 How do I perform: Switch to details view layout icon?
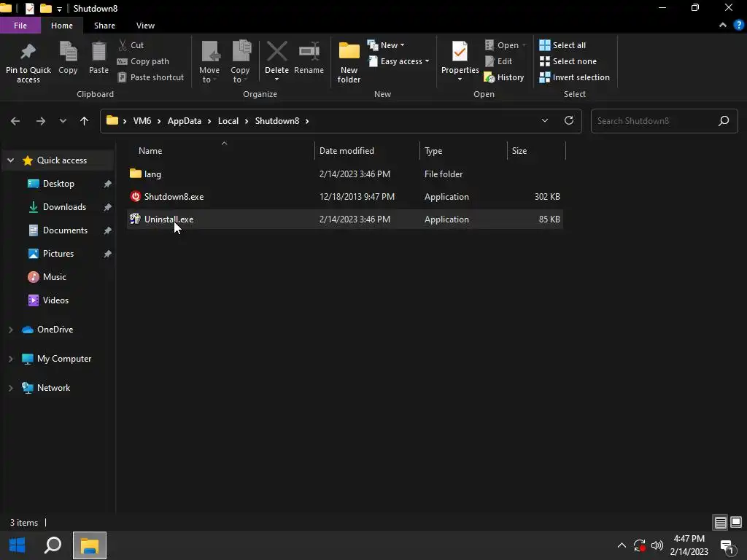point(720,522)
